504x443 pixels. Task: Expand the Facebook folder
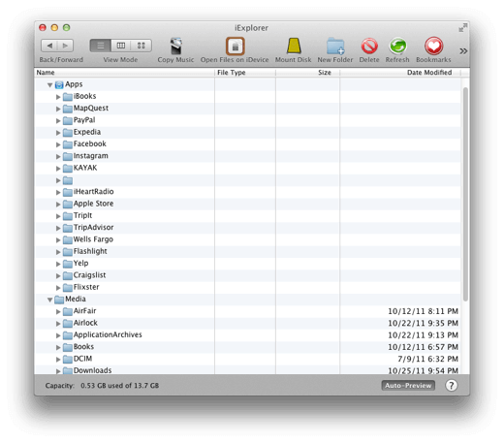coord(58,144)
